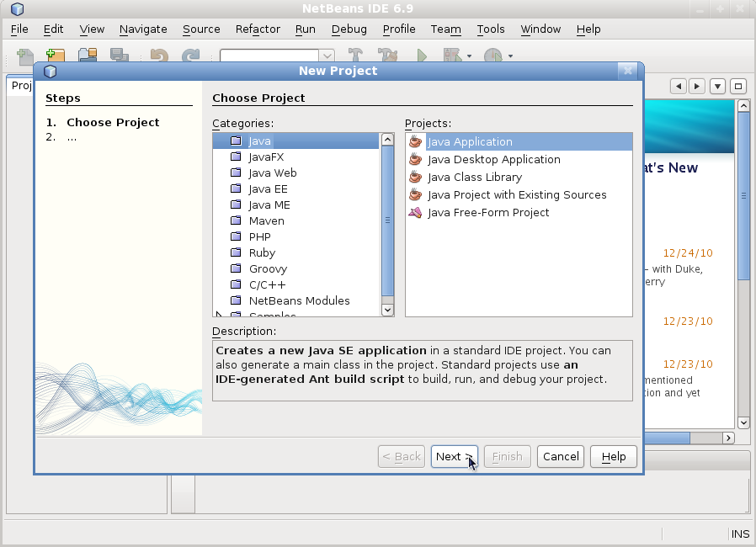Open the project configuration combo box in toolbar
The width and height of the screenshot is (756, 547).
pos(277,56)
